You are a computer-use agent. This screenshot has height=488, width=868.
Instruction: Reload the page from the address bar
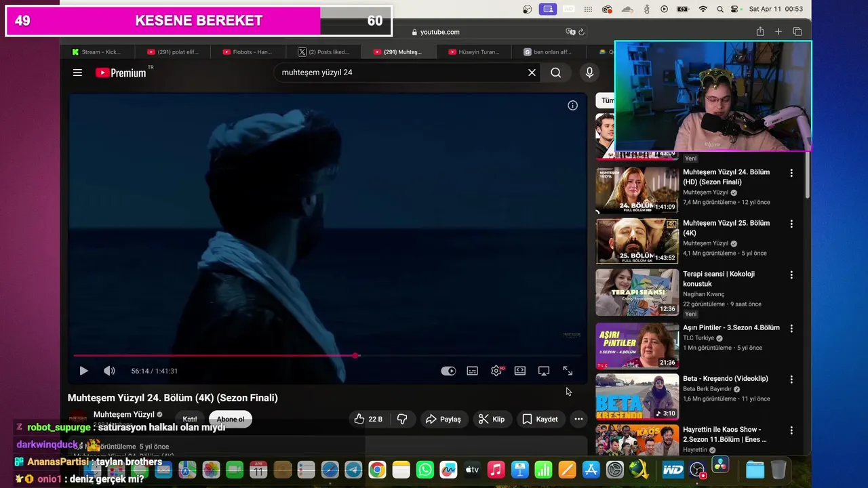pyautogui.click(x=581, y=32)
